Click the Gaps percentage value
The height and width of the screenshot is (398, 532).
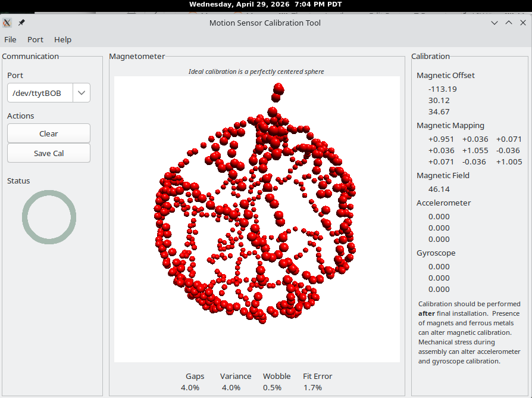[x=190, y=387]
